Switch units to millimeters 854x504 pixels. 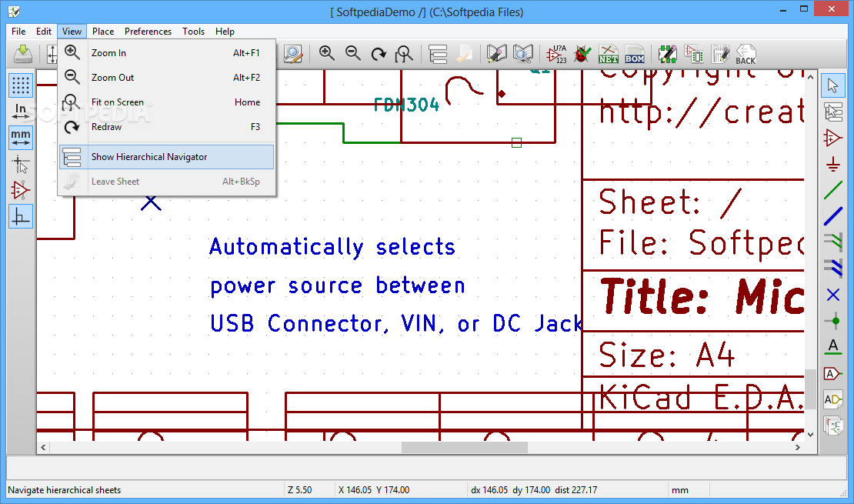[21, 137]
